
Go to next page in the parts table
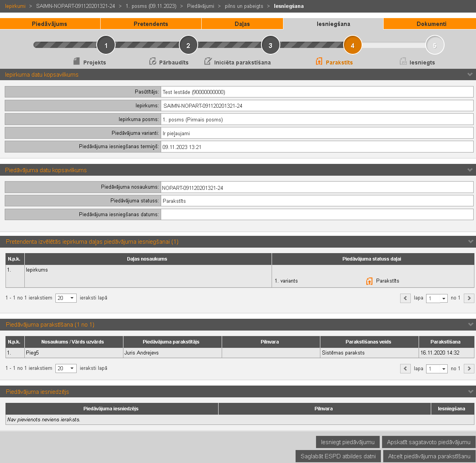(x=469, y=298)
